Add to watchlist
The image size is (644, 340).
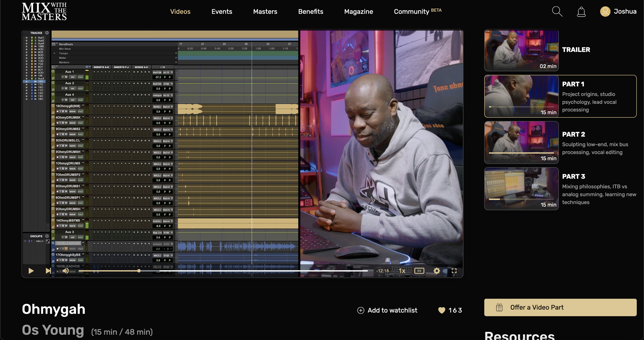[387, 310]
